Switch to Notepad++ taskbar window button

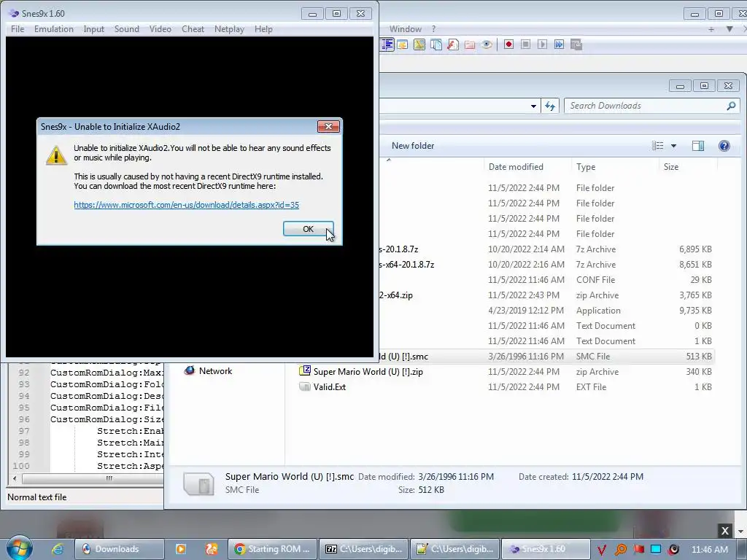tap(455, 549)
